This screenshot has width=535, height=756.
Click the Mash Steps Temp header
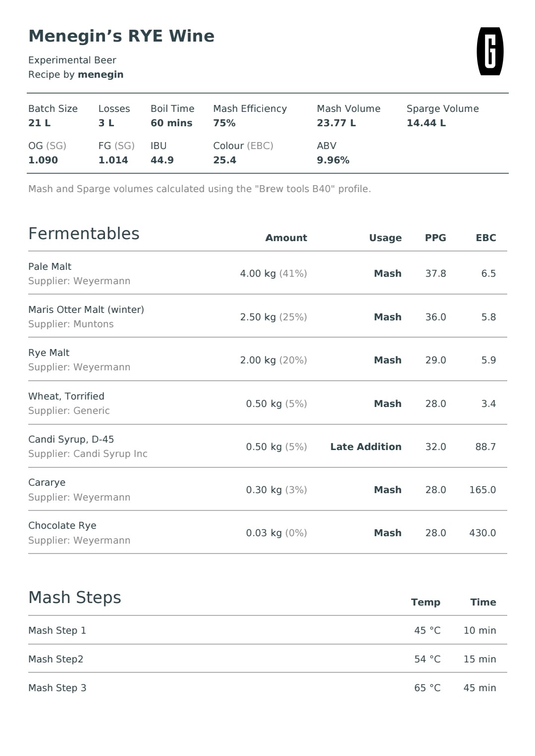[426, 603]
